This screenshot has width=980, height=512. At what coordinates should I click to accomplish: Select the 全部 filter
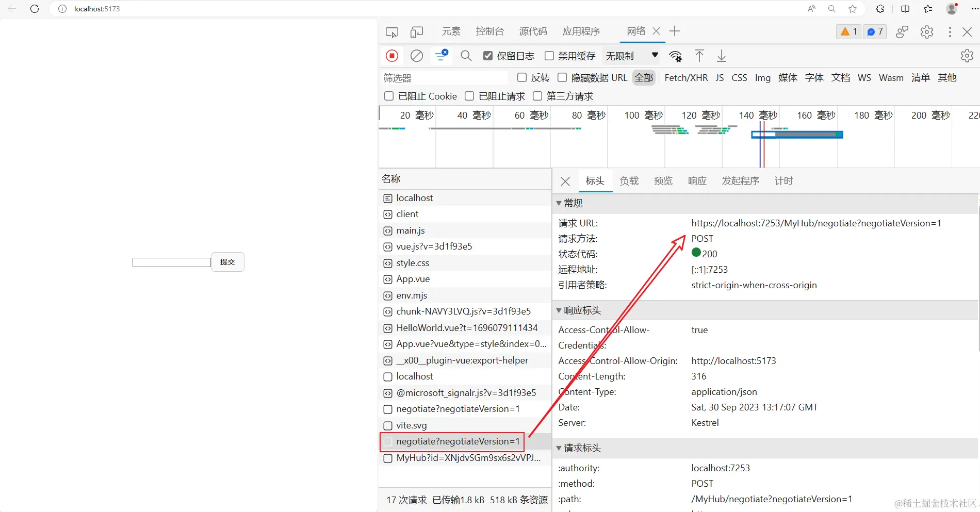644,78
